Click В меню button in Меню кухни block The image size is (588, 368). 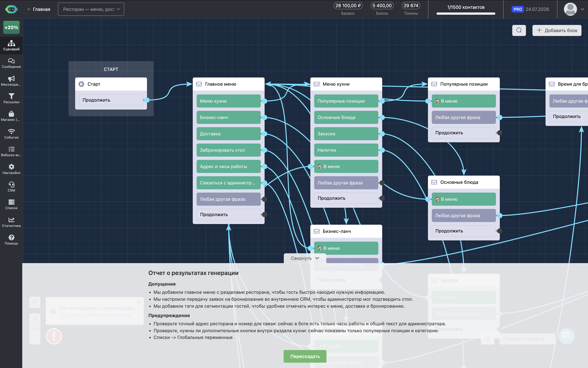click(346, 166)
